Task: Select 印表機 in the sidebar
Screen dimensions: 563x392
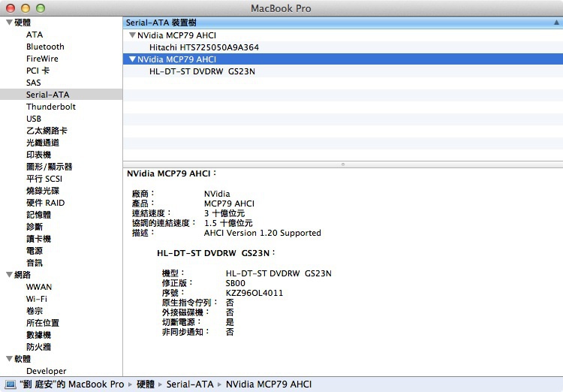Action: pyautogui.click(x=38, y=155)
